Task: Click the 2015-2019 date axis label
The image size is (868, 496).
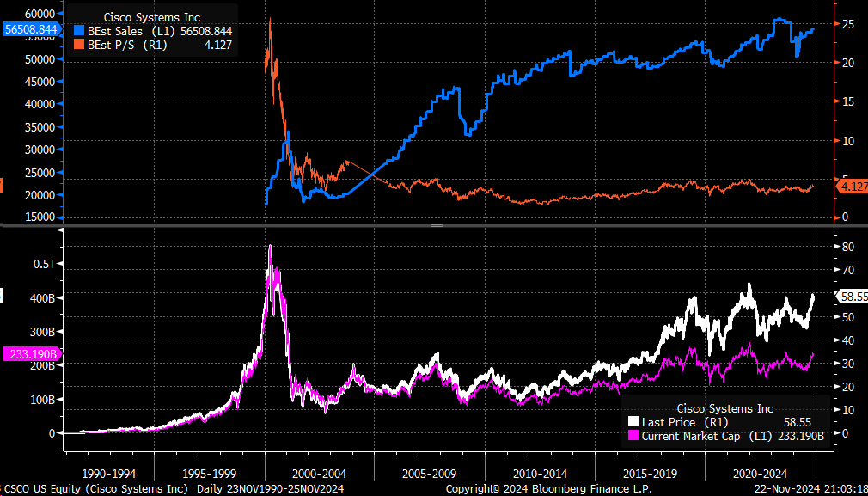Action: [x=651, y=474]
